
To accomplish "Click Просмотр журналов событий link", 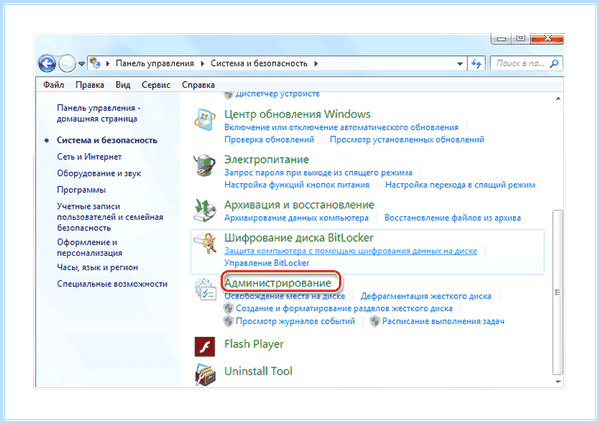I will (295, 321).
